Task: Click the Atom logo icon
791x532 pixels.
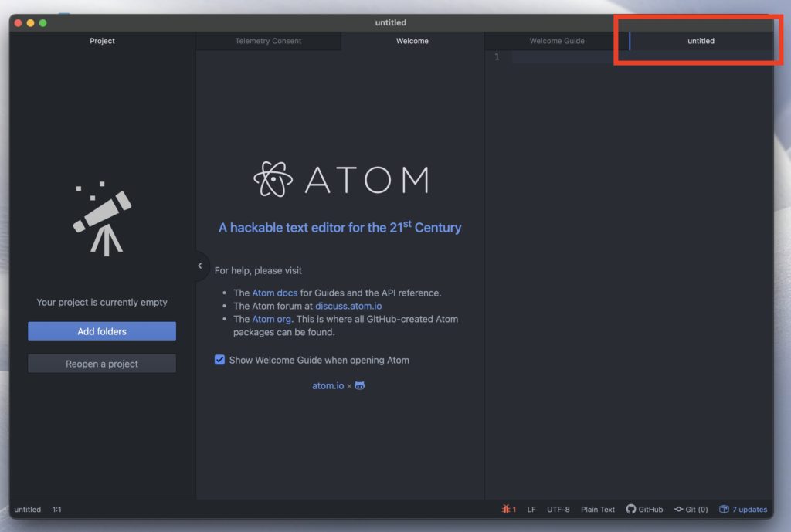Action: [x=273, y=179]
